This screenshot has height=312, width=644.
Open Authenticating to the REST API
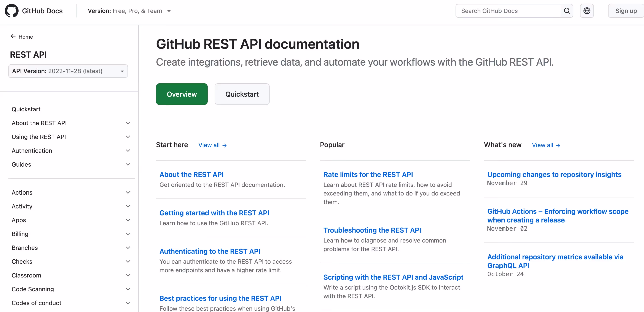[x=210, y=251]
